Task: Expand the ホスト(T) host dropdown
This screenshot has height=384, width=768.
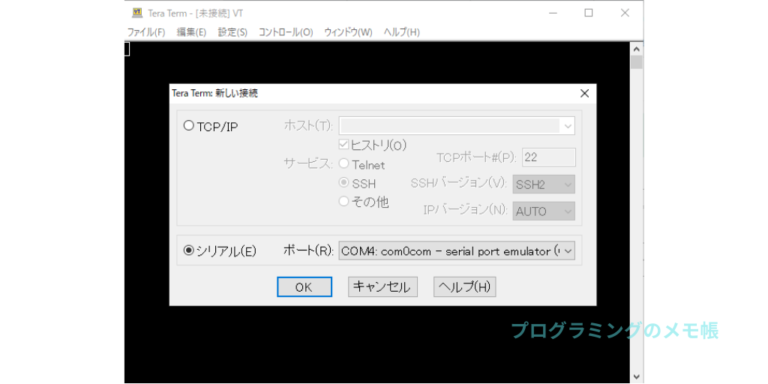Action: pyautogui.click(x=568, y=126)
